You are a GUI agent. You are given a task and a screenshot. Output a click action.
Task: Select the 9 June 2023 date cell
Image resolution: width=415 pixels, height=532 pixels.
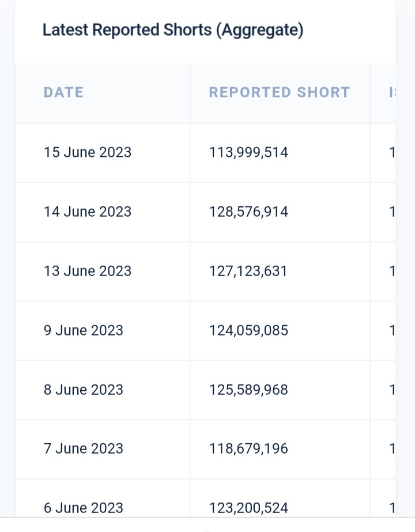[84, 331]
